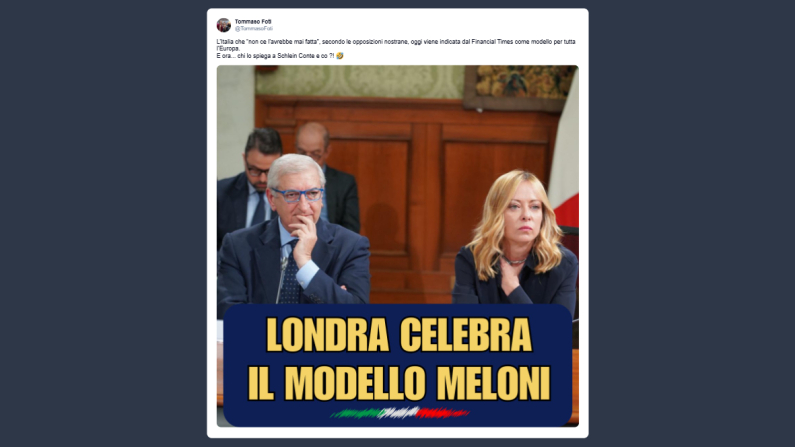Open the Tommaso Foti profile avatar
Screen dimensions: 795x447
(x=224, y=25)
